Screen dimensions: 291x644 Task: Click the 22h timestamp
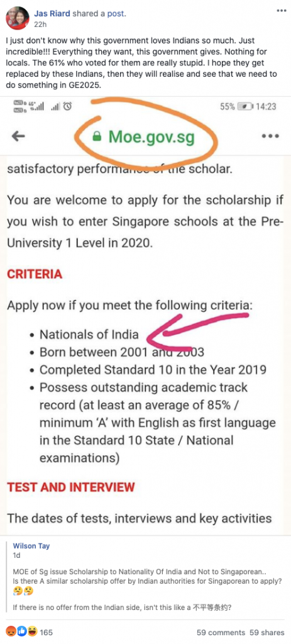(x=40, y=25)
